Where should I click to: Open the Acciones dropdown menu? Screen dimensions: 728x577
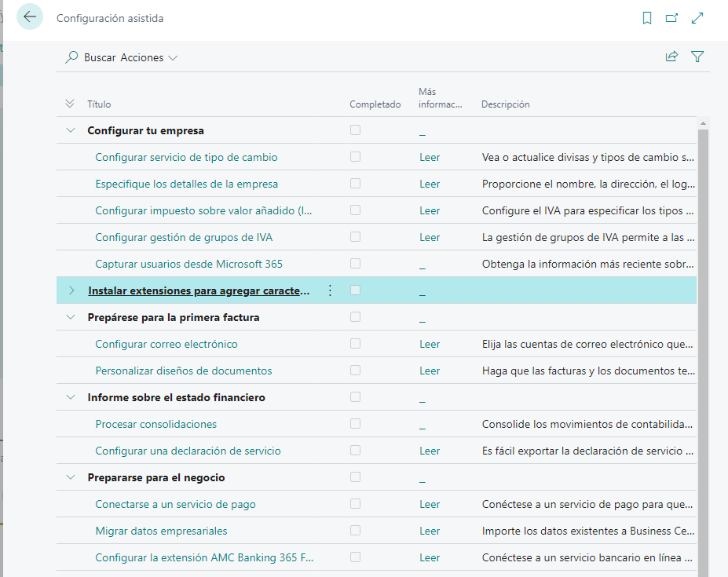coord(149,57)
